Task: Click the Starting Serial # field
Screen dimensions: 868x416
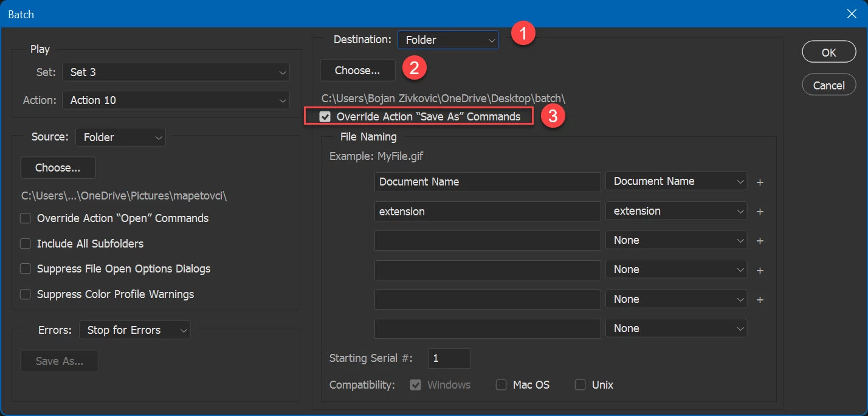Action: [x=449, y=358]
